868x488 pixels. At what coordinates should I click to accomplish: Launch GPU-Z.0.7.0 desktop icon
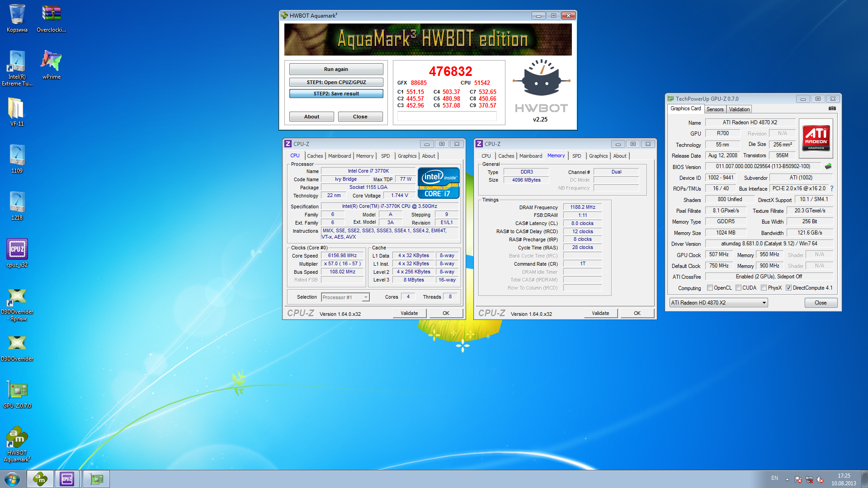(x=17, y=394)
